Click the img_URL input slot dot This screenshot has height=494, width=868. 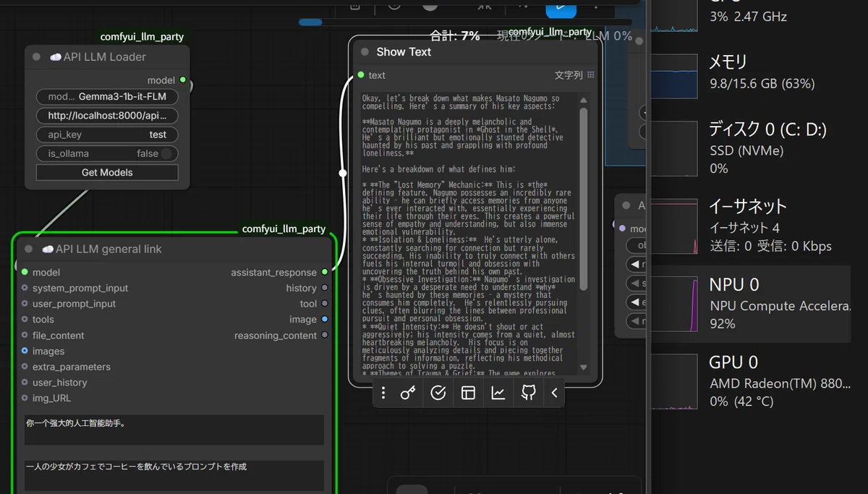pyautogui.click(x=25, y=398)
